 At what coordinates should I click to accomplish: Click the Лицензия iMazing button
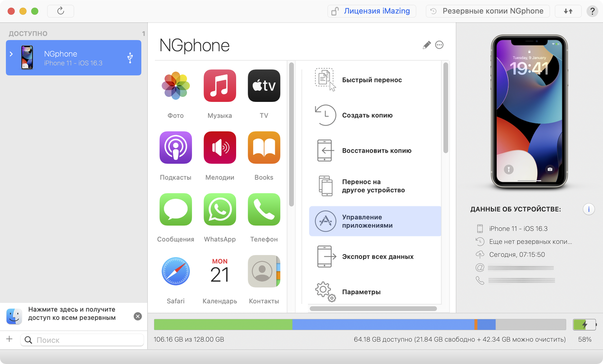372,11
